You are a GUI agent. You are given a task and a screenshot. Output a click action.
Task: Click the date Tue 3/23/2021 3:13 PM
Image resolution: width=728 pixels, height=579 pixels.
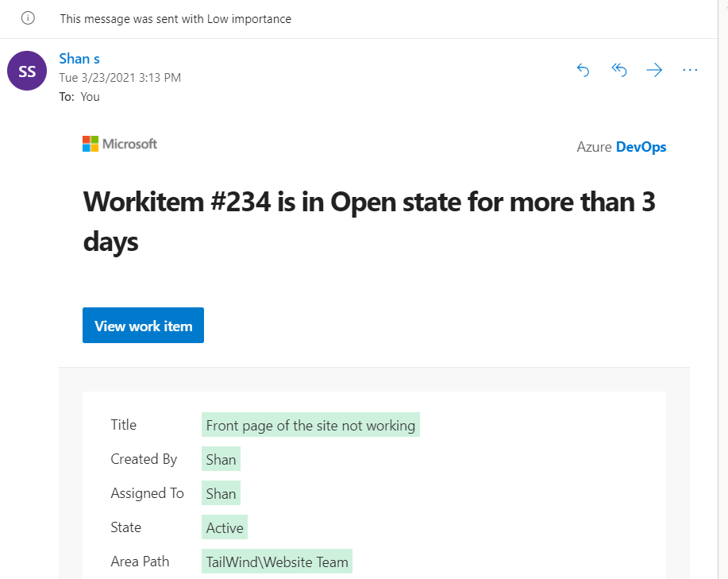pyautogui.click(x=120, y=78)
